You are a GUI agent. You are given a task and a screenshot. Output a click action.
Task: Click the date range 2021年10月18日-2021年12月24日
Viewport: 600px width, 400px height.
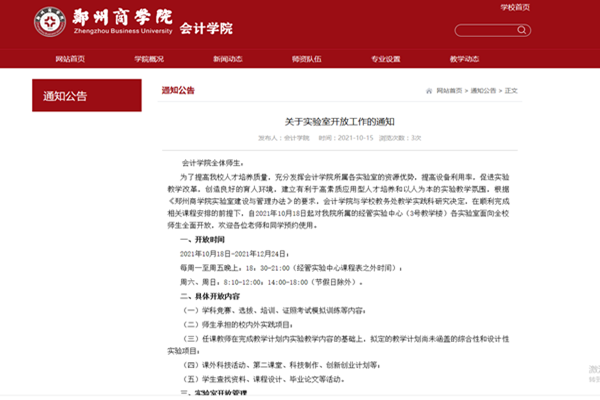coord(234,254)
